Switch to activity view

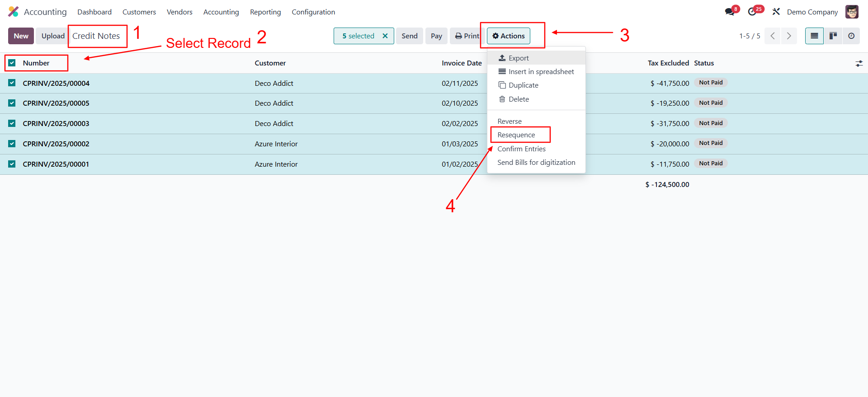[851, 36]
